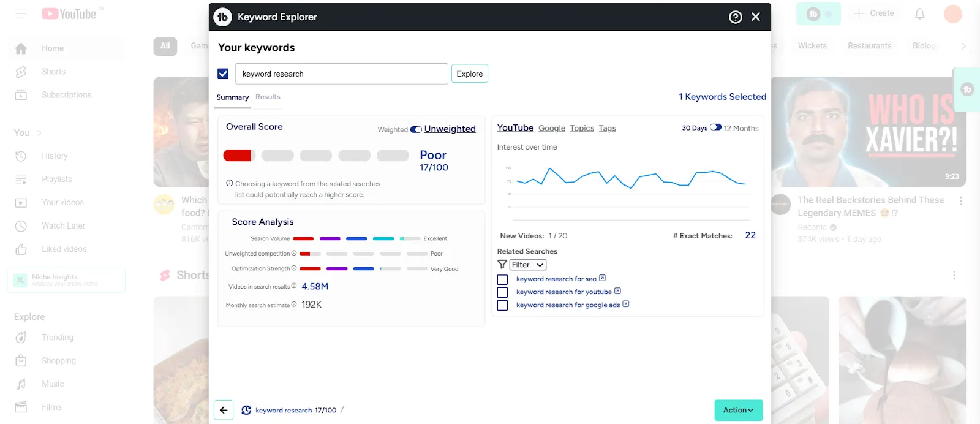This screenshot has height=424, width=980.
Task: Click the Unweighted link
Action: point(450,129)
